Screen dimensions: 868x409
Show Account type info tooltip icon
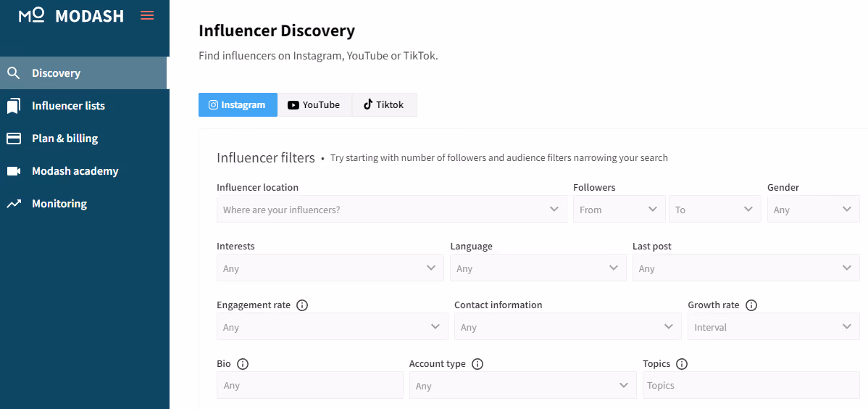pyautogui.click(x=477, y=364)
